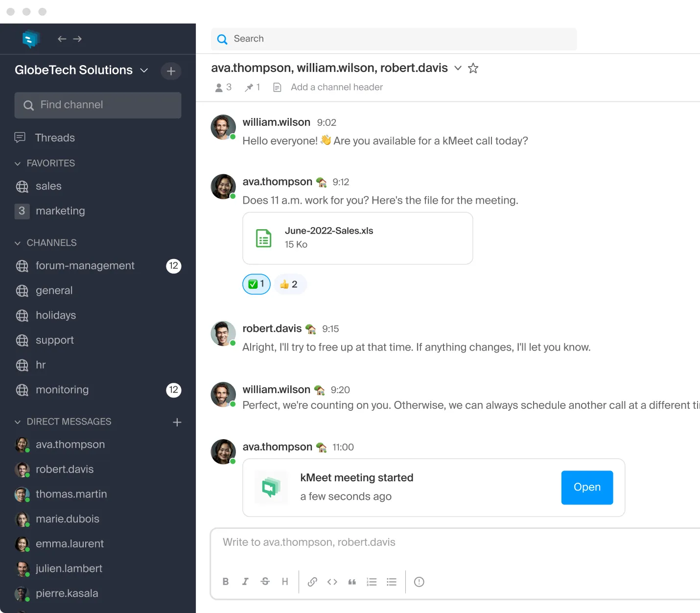Screen dimensions: 700x613
Task: Click the kMeet meeting icon
Action: 271,487
